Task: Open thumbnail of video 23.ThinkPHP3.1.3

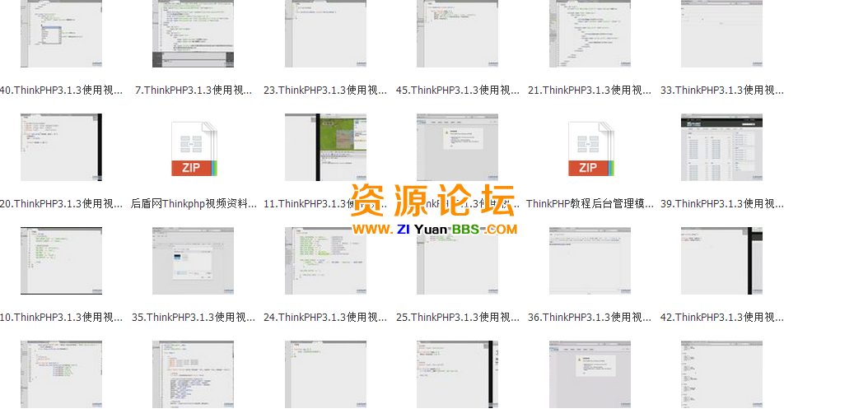Action: (325, 34)
